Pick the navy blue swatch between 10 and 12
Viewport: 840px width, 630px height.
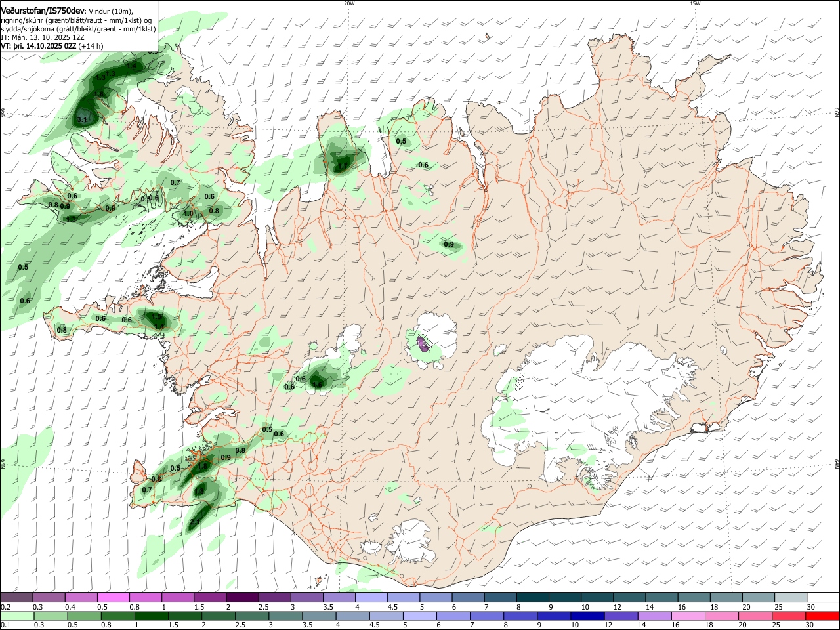[x=587, y=616]
